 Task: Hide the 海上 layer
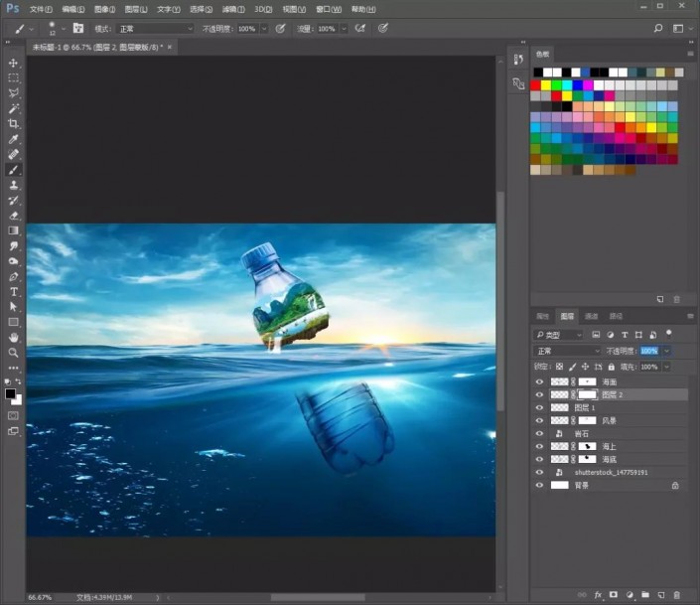539,446
